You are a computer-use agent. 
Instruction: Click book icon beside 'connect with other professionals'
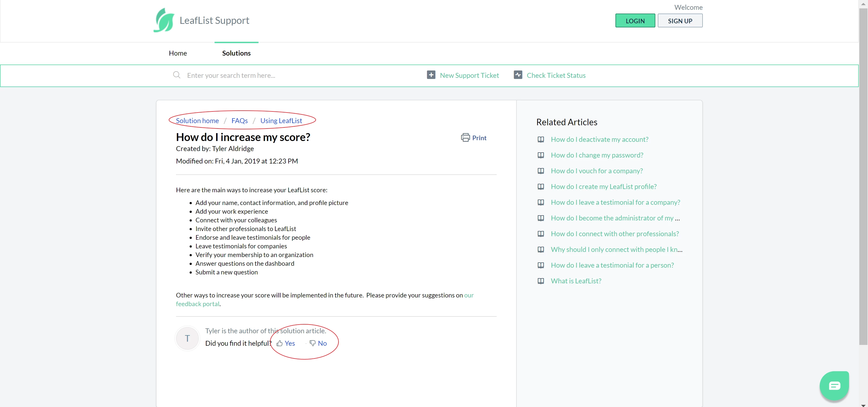[541, 234]
